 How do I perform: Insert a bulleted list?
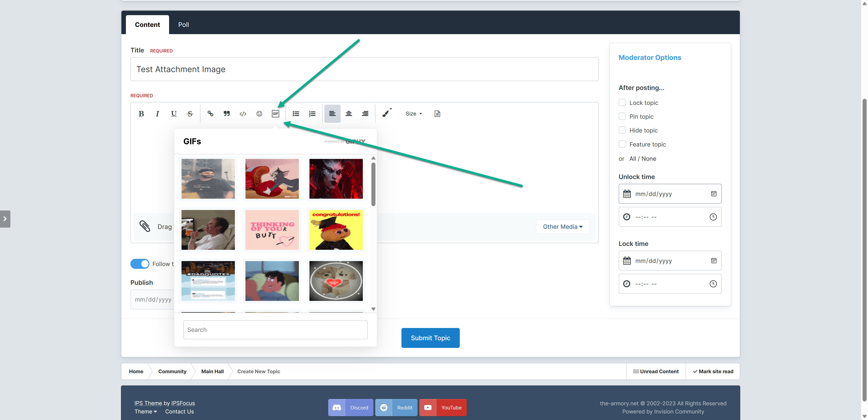click(x=296, y=114)
